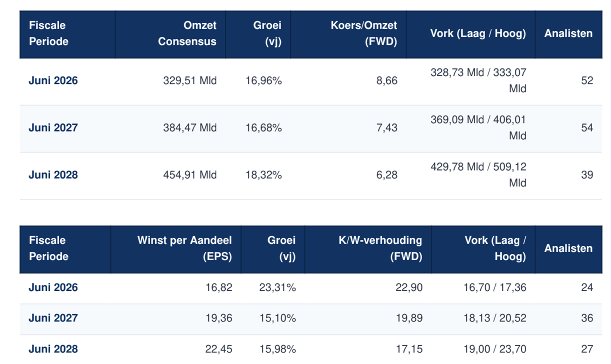Click the Koers/Omzet (FWD) header

[364, 33]
